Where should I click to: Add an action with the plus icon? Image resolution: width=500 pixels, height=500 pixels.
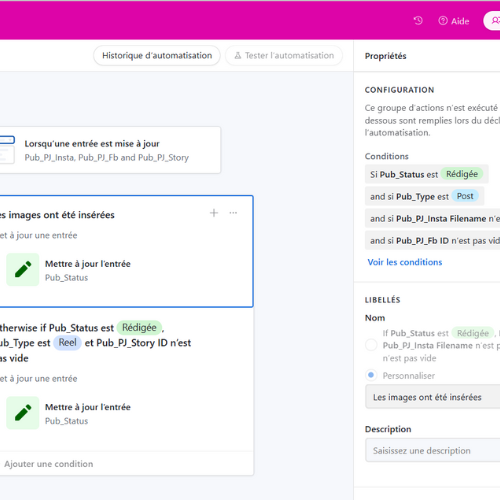214,213
